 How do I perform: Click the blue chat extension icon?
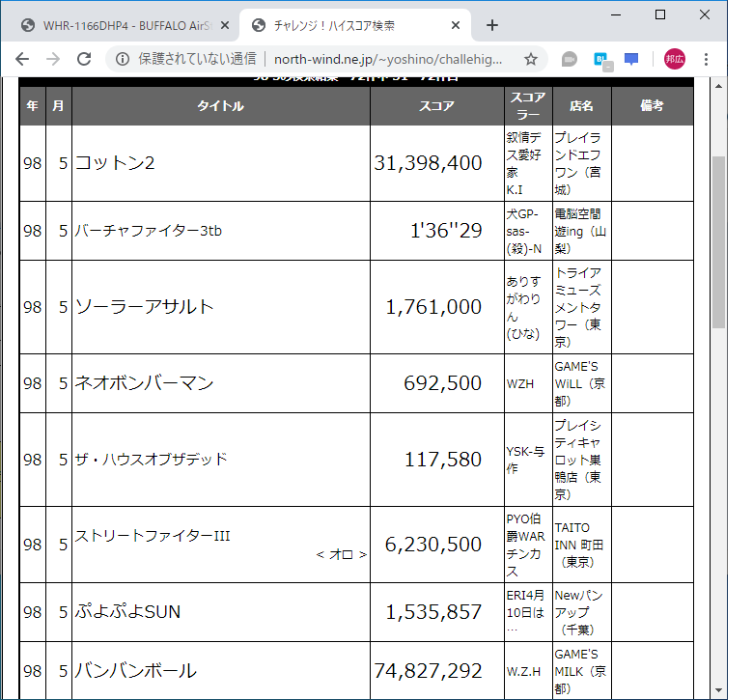[631, 59]
